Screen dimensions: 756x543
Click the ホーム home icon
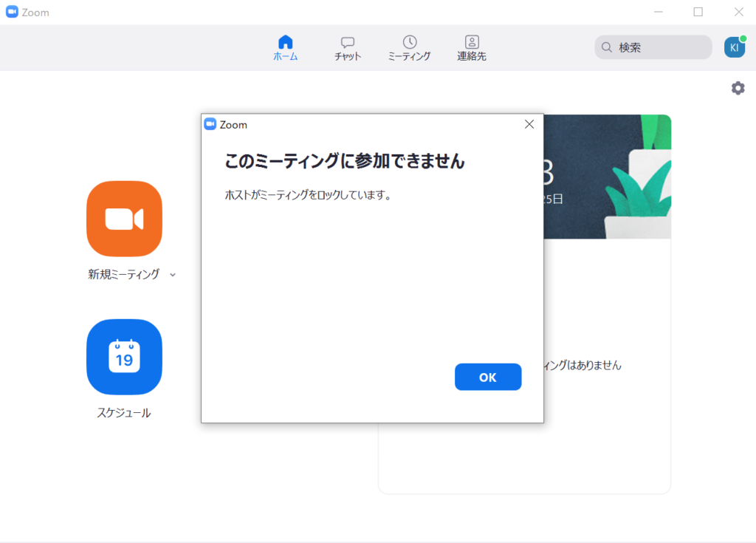(x=285, y=43)
